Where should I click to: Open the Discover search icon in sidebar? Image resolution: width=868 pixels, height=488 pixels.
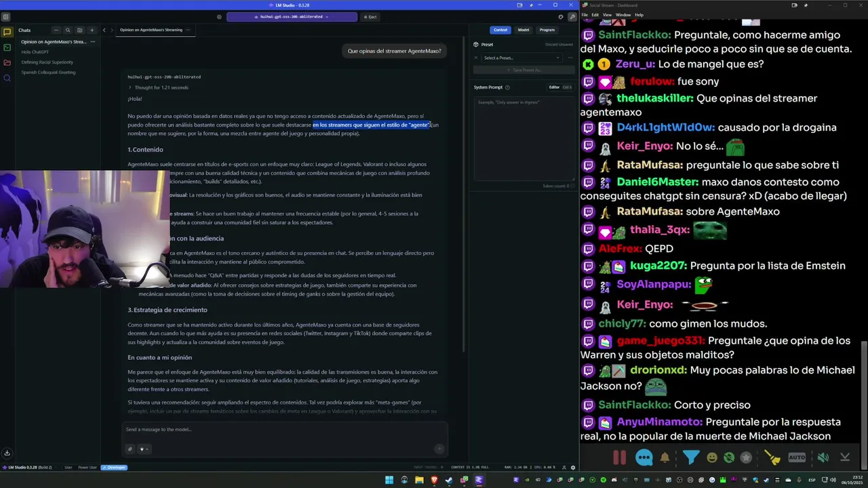click(7, 78)
